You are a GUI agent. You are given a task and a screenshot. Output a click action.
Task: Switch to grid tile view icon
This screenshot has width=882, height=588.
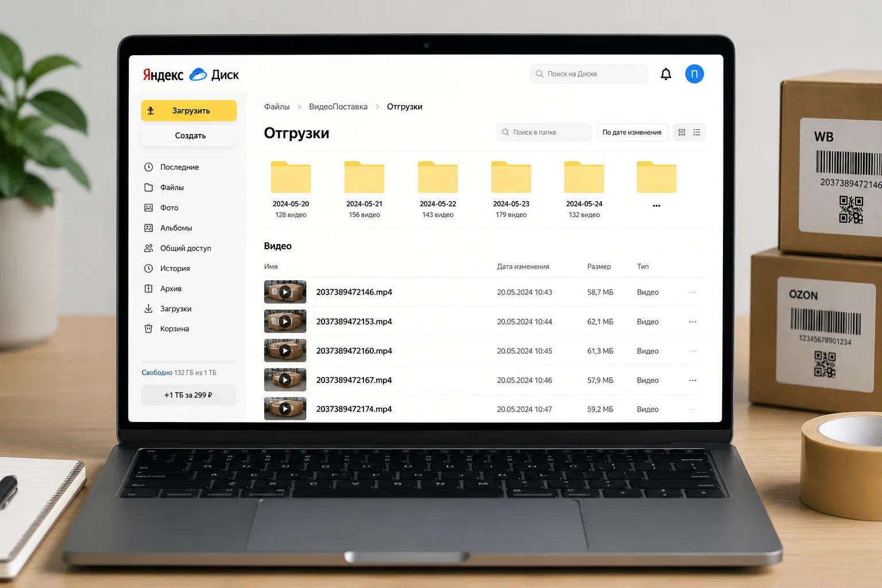click(x=682, y=132)
